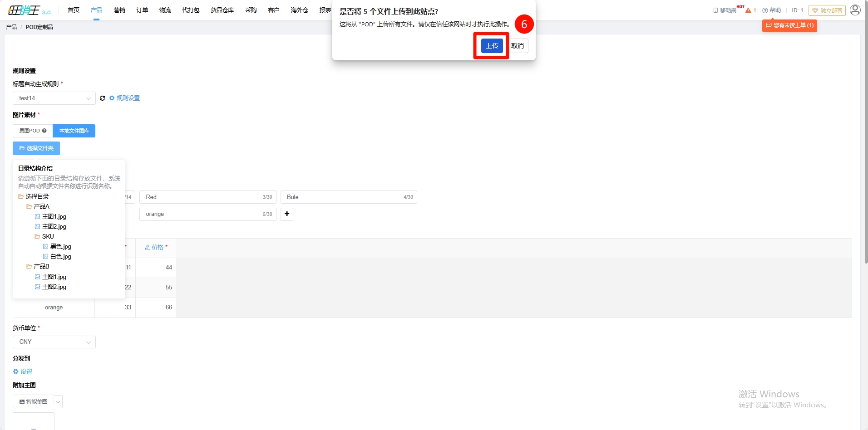
Task: Click the plus icon to add a variant
Action: tap(287, 214)
